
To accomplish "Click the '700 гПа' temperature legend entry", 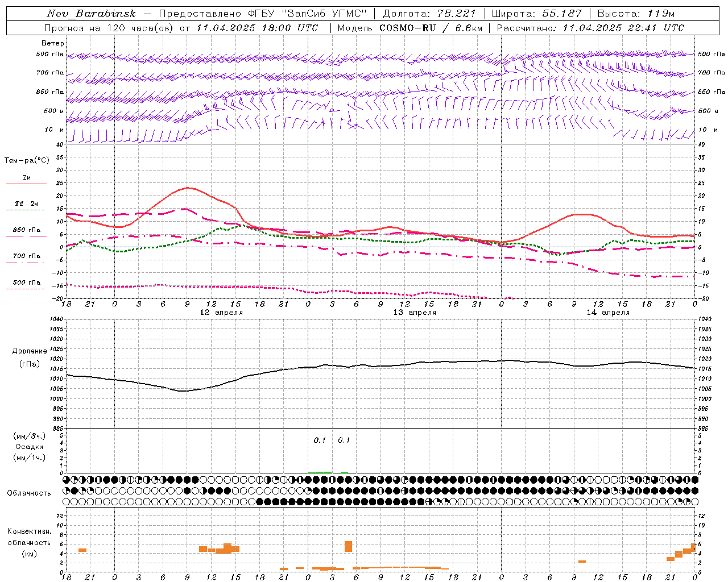I will coord(27,256).
